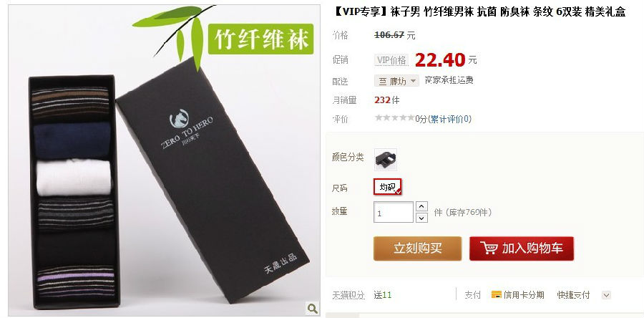644x318 pixels.
Task: Decrease quantity with the down arrow
Action: click(421, 218)
